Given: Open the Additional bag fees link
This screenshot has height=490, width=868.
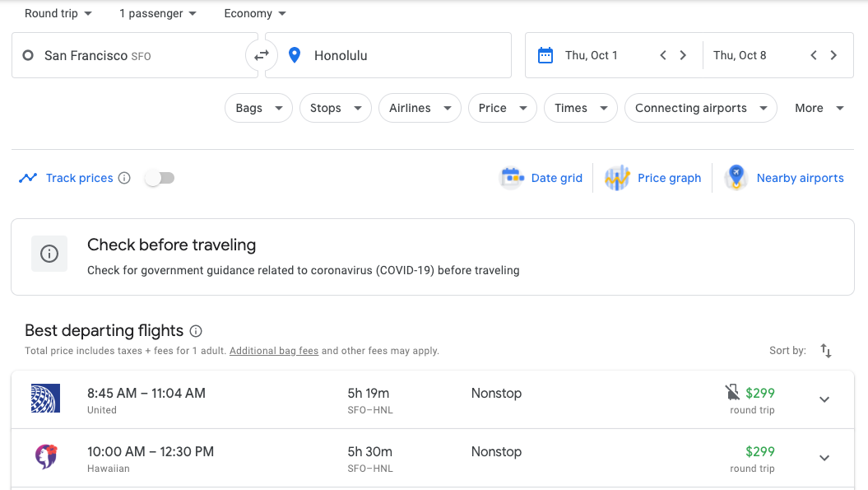Looking at the screenshot, I should (x=274, y=351).
